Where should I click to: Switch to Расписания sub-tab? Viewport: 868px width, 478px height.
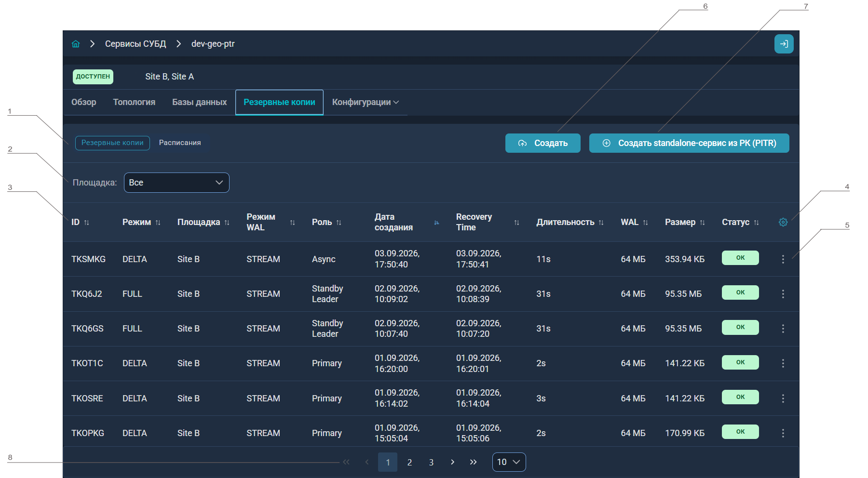point(180,143)
